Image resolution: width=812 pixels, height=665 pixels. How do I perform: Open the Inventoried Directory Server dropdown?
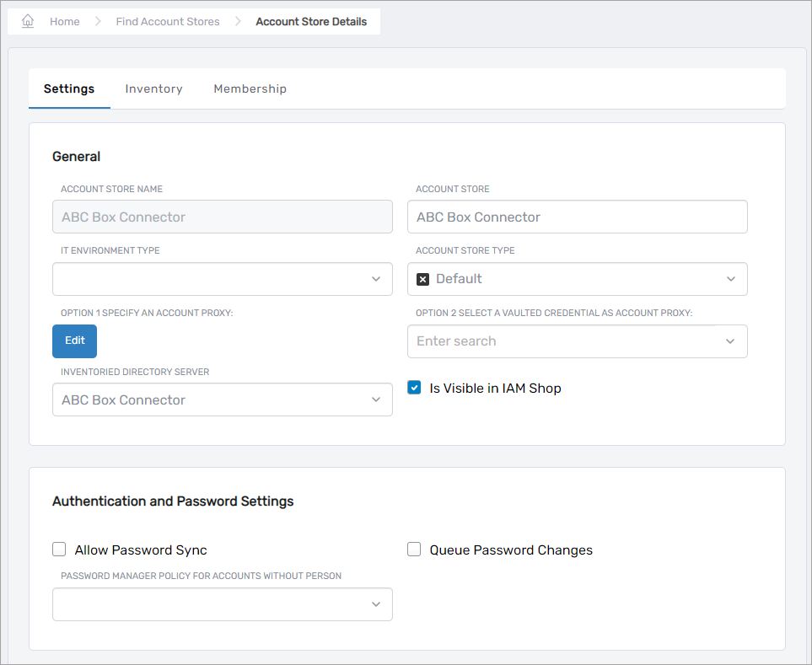pyautogui.click(x=376, y=400)
